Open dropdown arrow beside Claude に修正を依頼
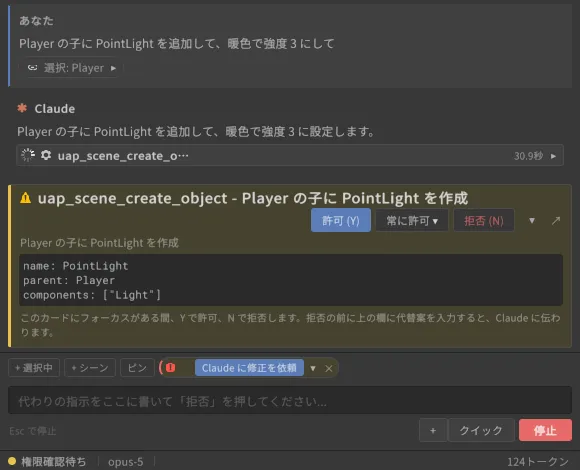 (x=313, y=368)
